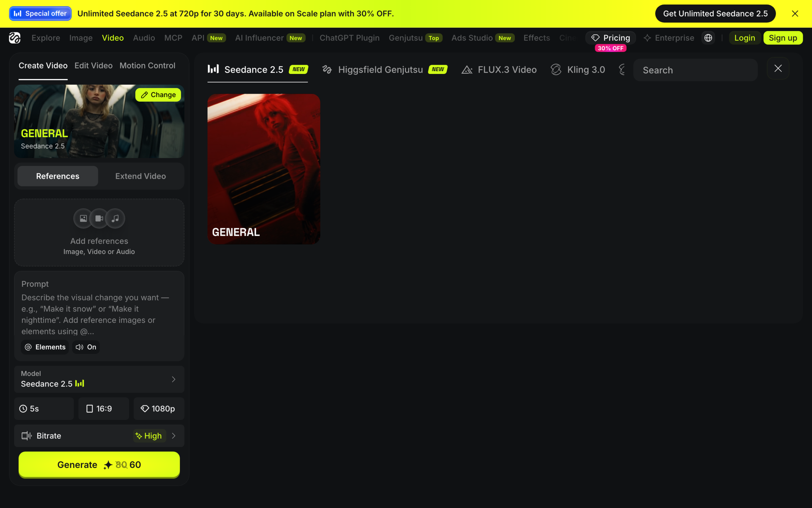
Task: Click Get Unlimited Seedance 2.5 button
Action: [715, 13]
